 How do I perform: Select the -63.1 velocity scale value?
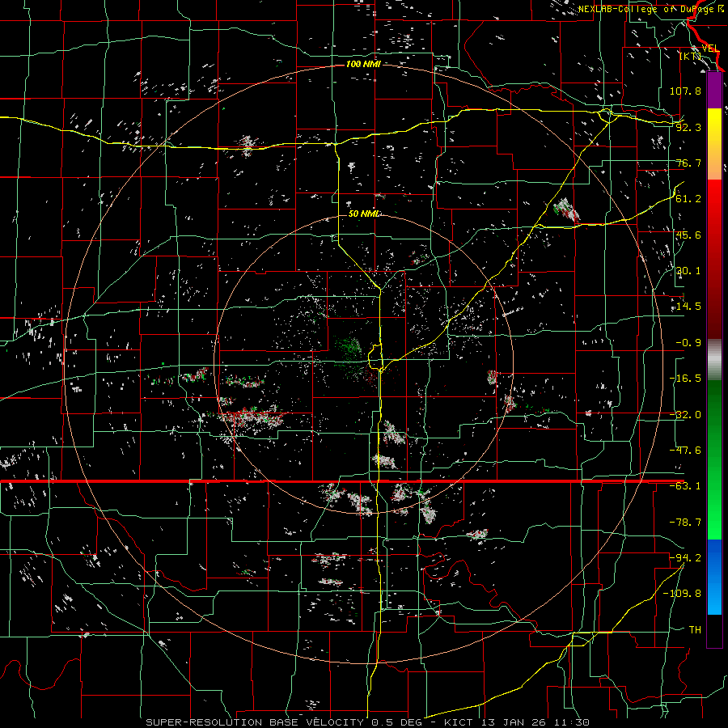coord(685,486)
